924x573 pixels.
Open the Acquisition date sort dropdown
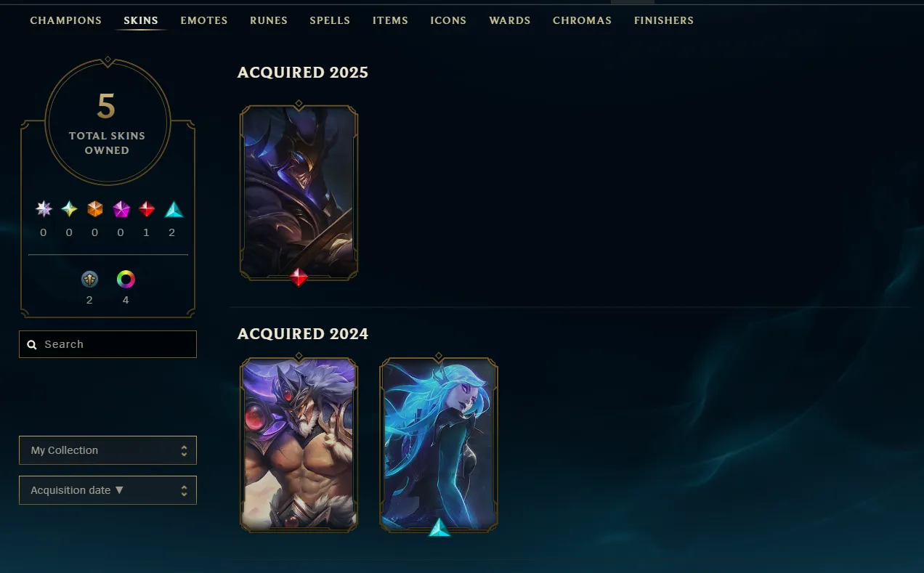pos(108,490)
